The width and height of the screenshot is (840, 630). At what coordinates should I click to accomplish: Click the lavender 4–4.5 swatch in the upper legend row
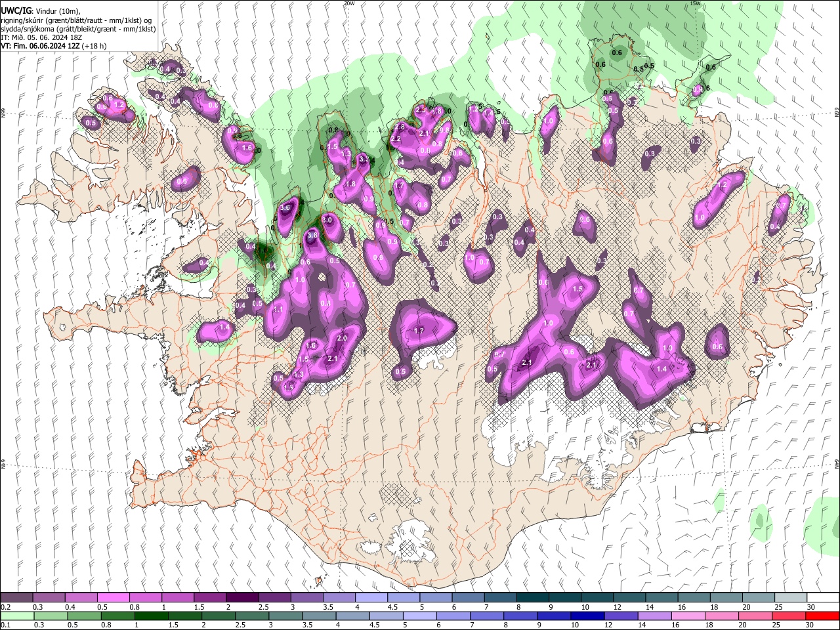pos(370,598)
